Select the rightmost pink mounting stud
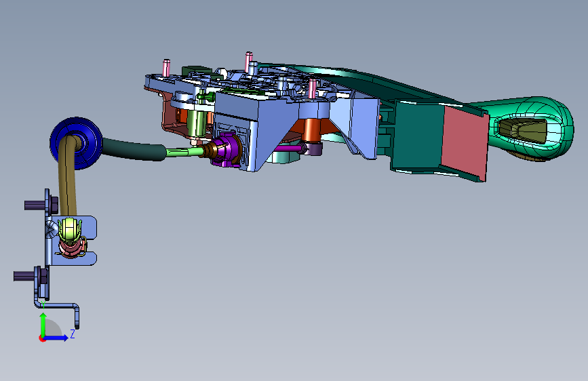 point(313,89)
